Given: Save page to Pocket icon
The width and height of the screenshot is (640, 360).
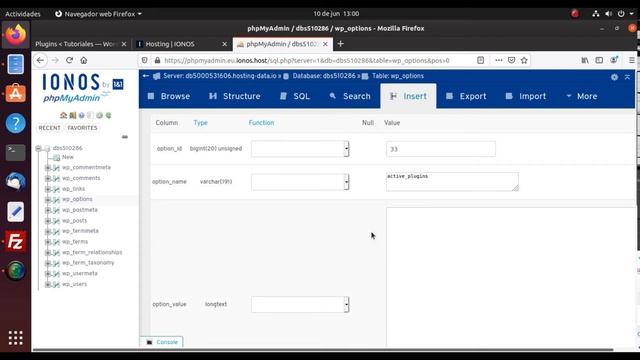Looking at the screenshot, I should click(x=511, y=60).
